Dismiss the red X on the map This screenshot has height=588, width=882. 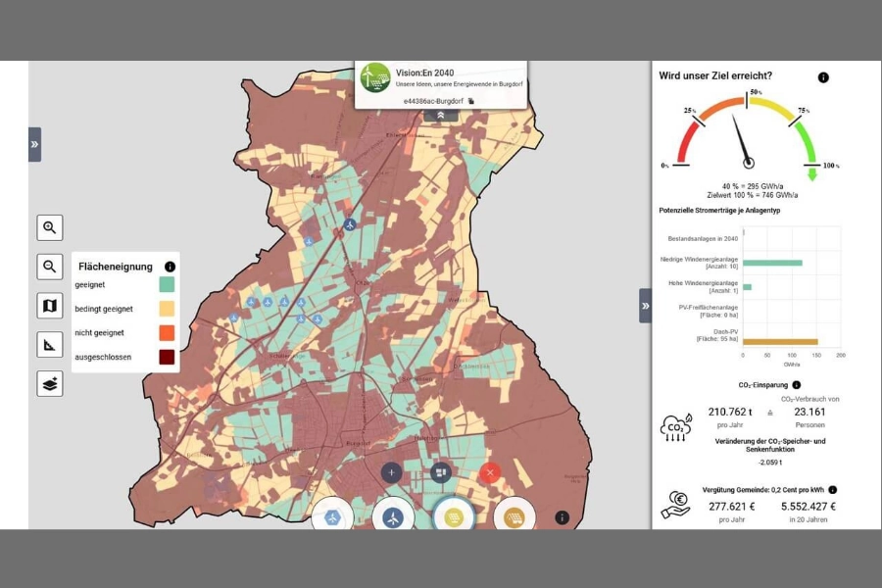pos(490,472)
